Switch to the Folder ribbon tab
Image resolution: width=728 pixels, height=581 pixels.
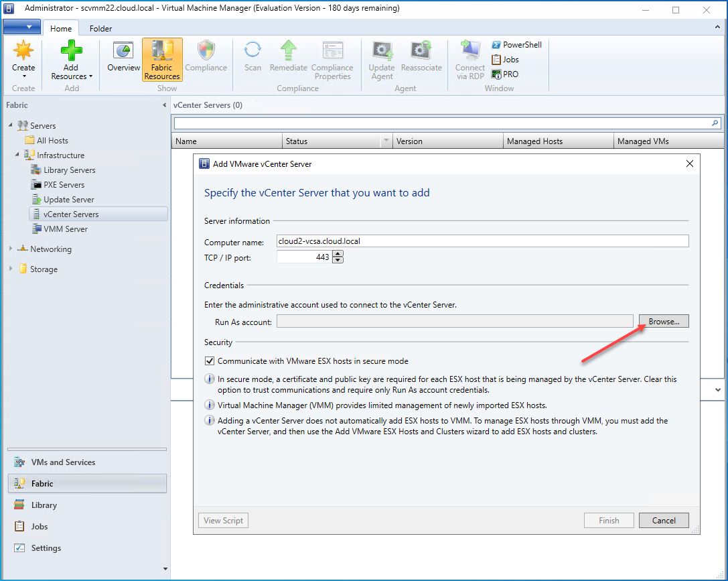point(100,29)
